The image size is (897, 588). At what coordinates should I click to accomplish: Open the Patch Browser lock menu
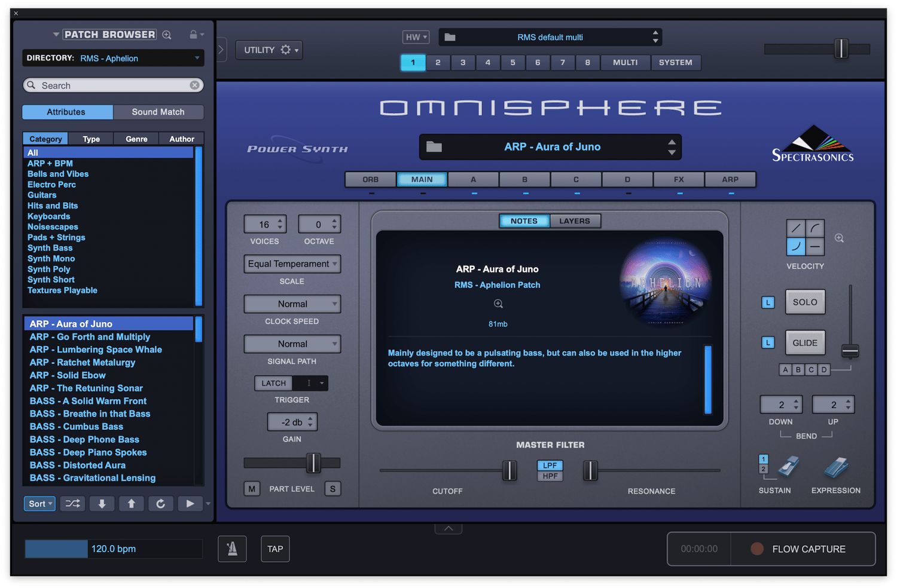pos(196,35)
